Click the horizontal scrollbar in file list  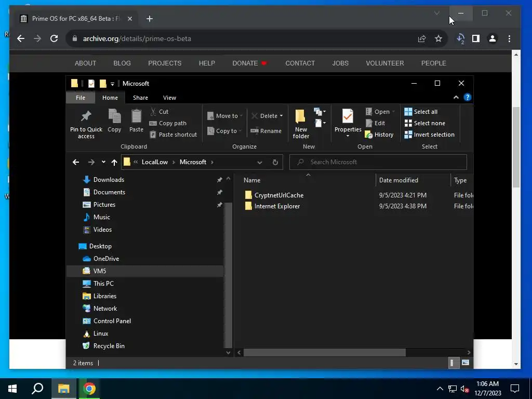pyautogui.click(x=324, y=353)
